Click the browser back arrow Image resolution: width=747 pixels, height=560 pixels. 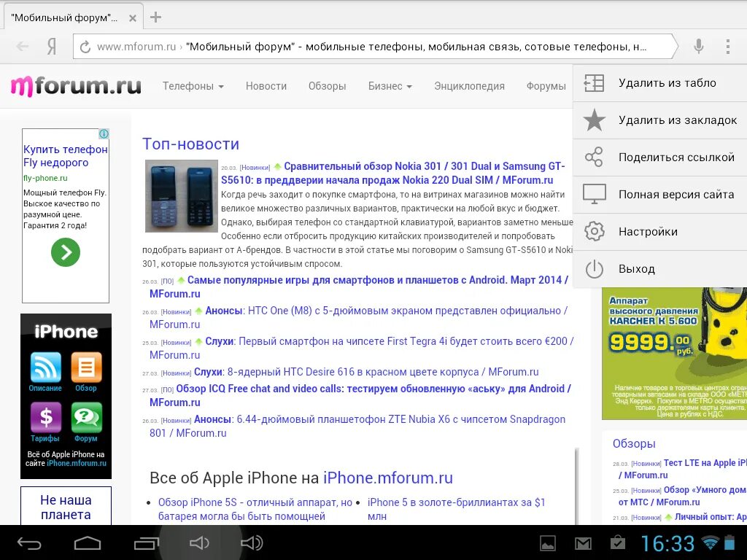[23, 47]
